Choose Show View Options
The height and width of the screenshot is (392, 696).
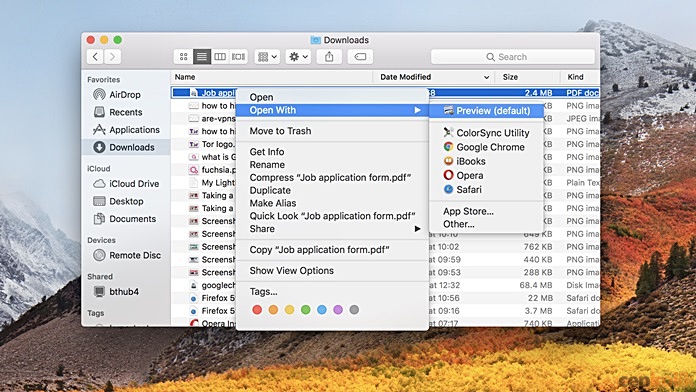pyautogui.click(x=332, y=271)
